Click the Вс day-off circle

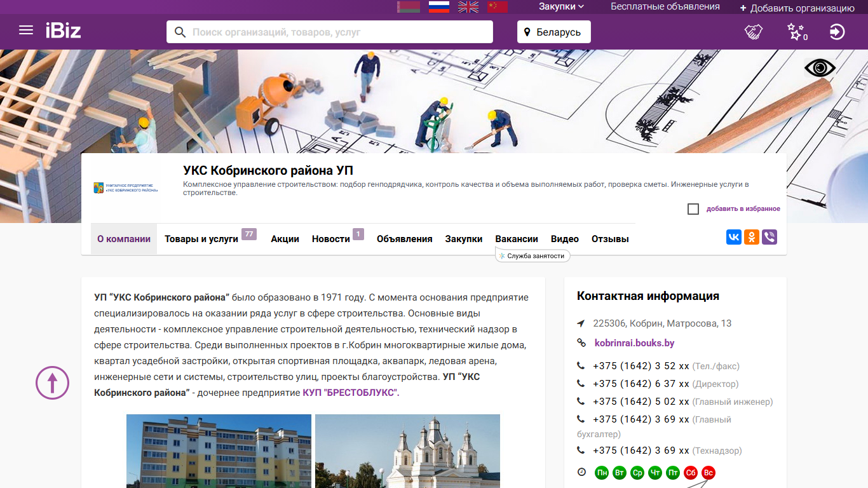click(x=709, y=473)
